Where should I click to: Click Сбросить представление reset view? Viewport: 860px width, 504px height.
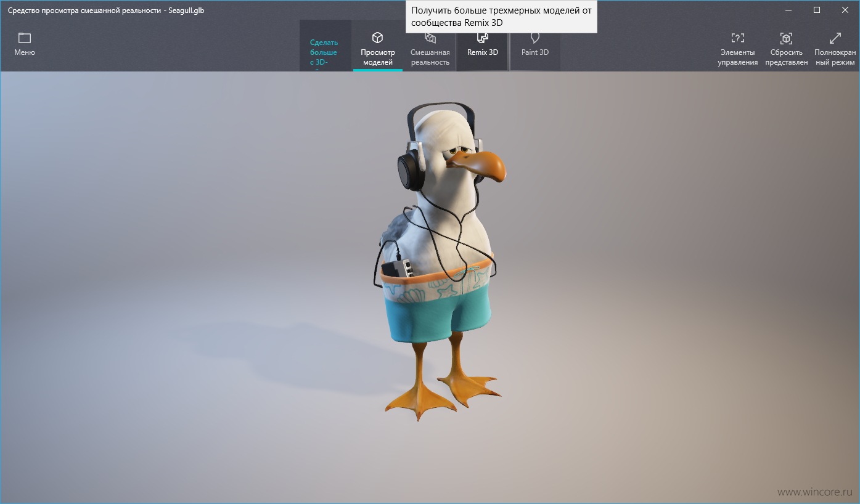pos(786,48)
